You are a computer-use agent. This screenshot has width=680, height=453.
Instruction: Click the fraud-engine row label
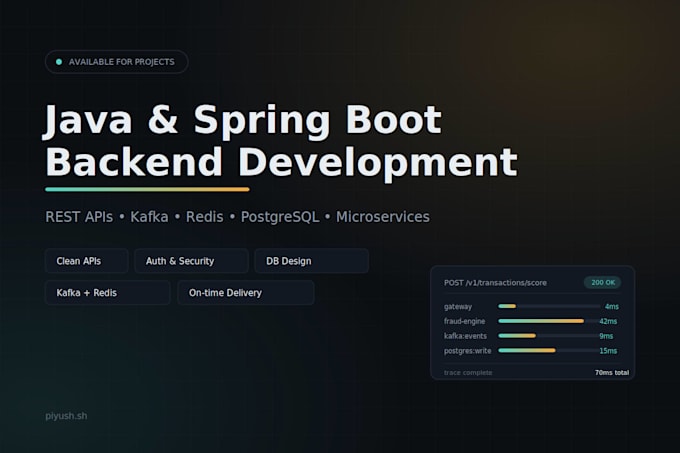464,321
